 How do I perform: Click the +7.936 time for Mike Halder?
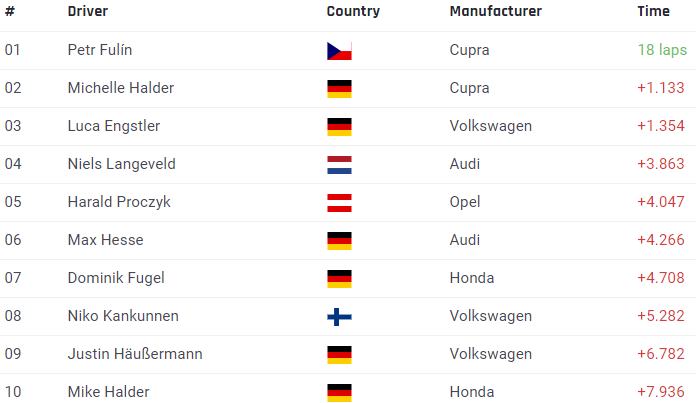pyautogui.click(x=660, y=392)
